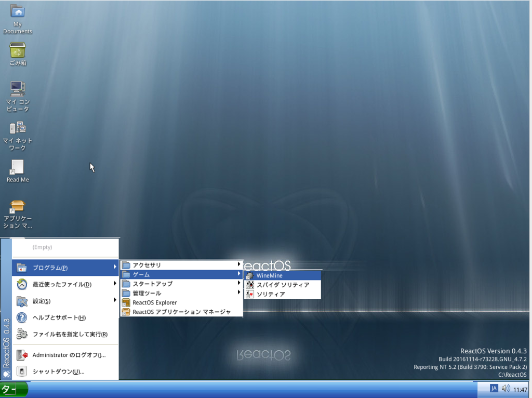Select the Read Me desktop shortcut

click(x=18, y=171)
